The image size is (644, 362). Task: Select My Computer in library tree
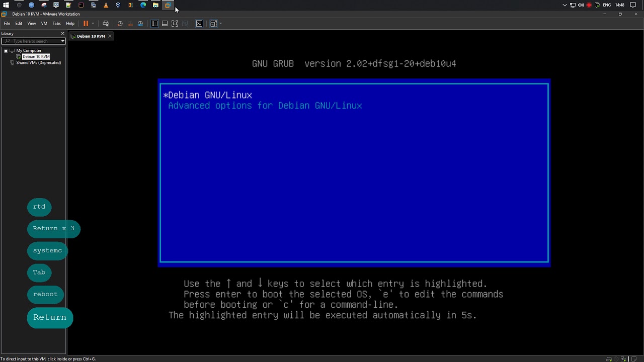(29, 51)
